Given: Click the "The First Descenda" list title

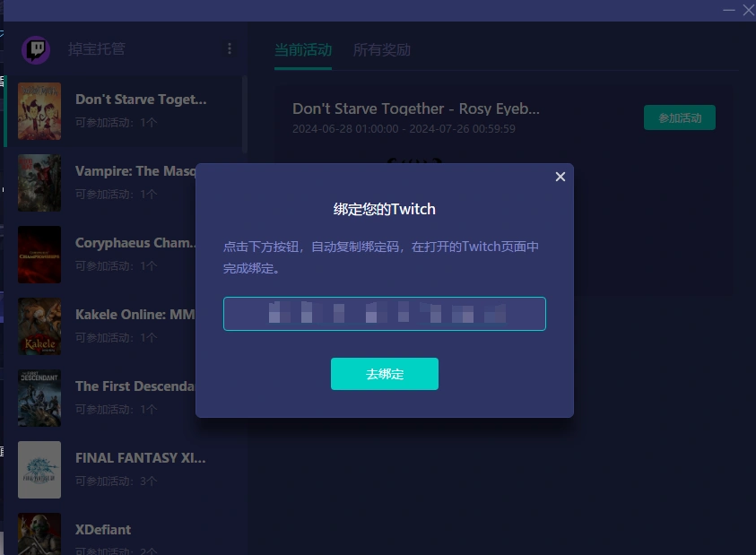Looking at the screenshot, I should (x=135, y=386).
